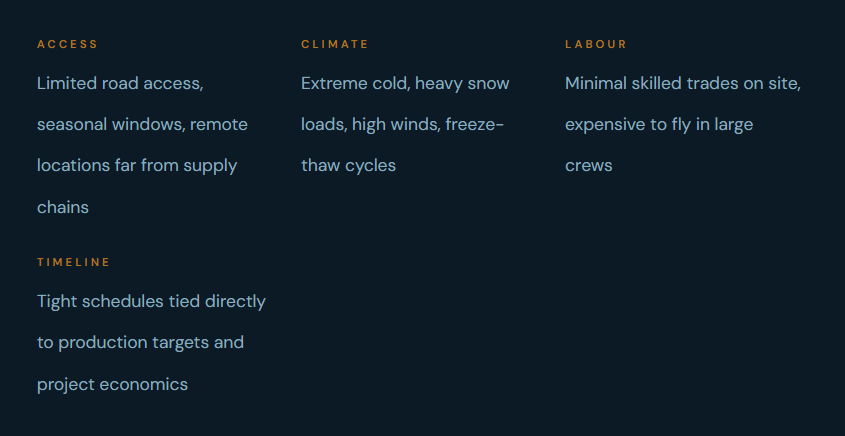This screenshot has width=845, height=436.
Task: Select the text "to production targets and"
Action: coord(140,342)
